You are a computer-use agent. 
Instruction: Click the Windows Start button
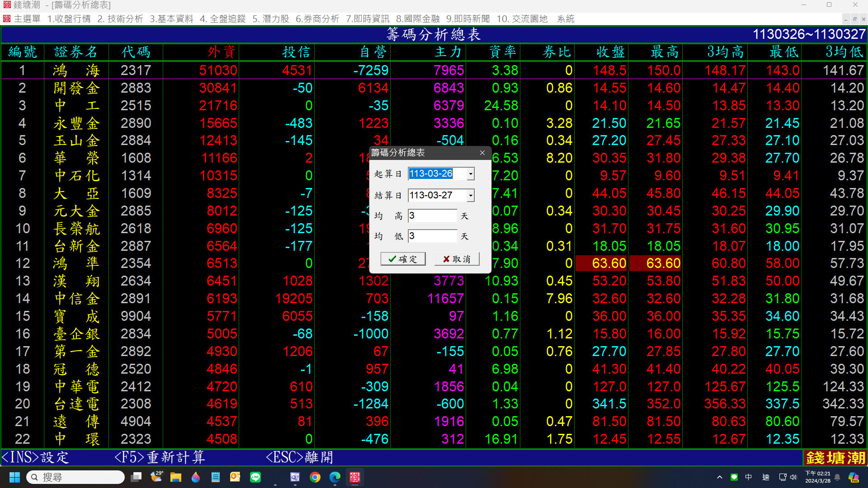click(14, 477)
